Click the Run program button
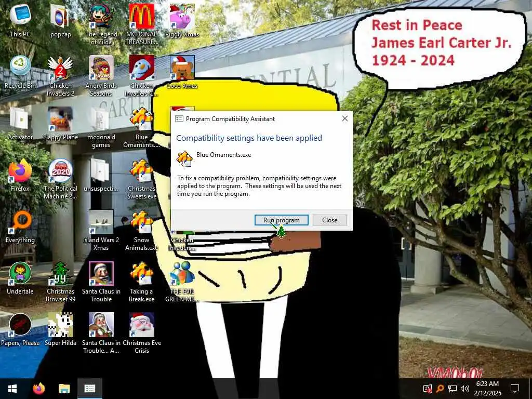532x399 pixels. click(x=281, y=220)
